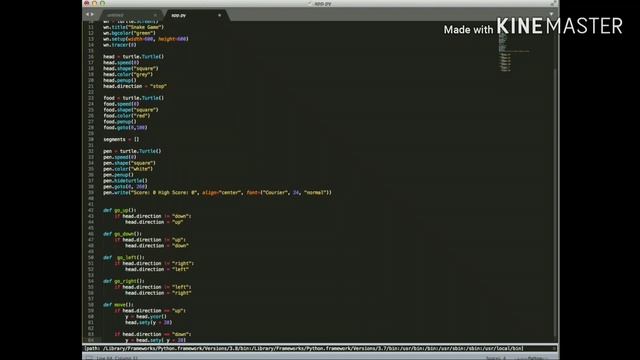Go to next tab with right arrow
Image resolution: width=640 pixels, height=360 pixels.
click(x=92, y=14)
